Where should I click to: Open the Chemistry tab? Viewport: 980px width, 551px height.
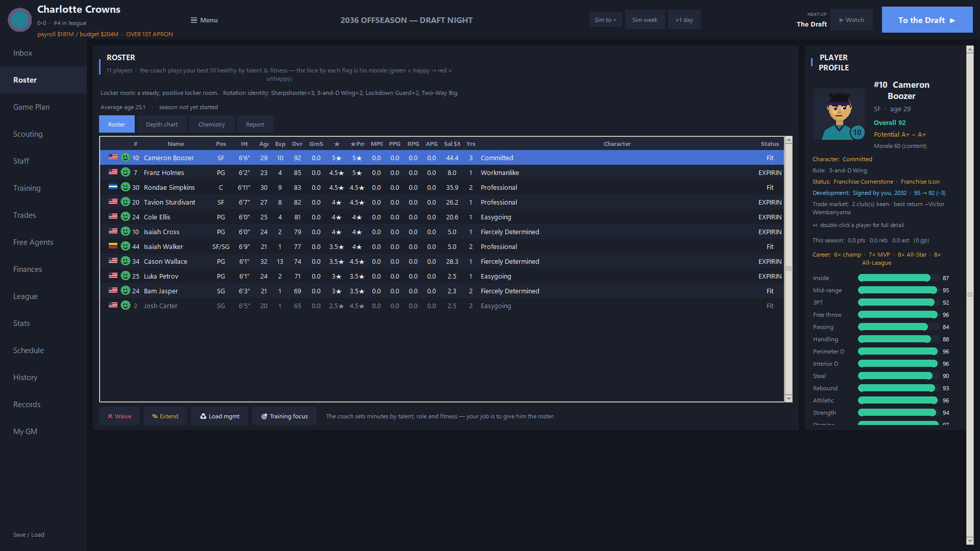(x=211, y=124)
